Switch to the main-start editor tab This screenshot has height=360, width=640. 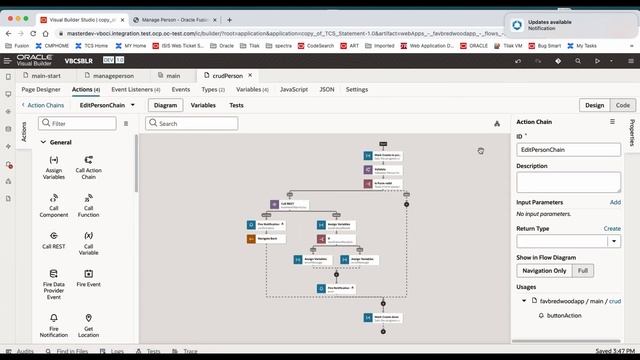point(42,76)
